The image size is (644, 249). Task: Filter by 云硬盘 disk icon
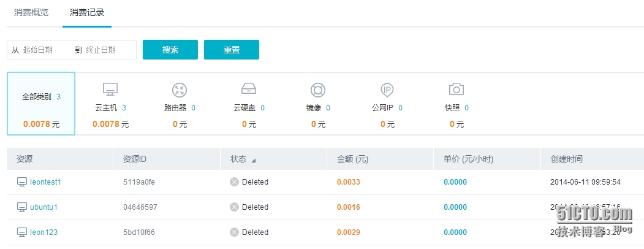pos(249,88)
